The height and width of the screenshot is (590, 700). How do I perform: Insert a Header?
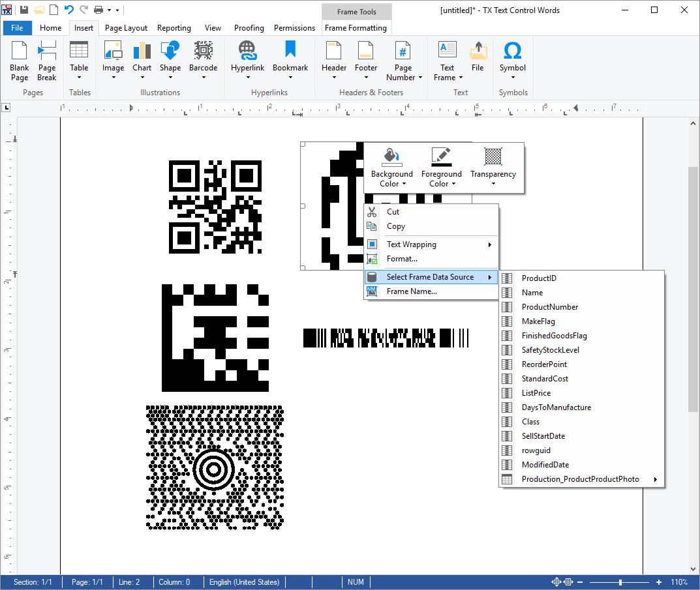pyautogui.click(x=334, y=61)
